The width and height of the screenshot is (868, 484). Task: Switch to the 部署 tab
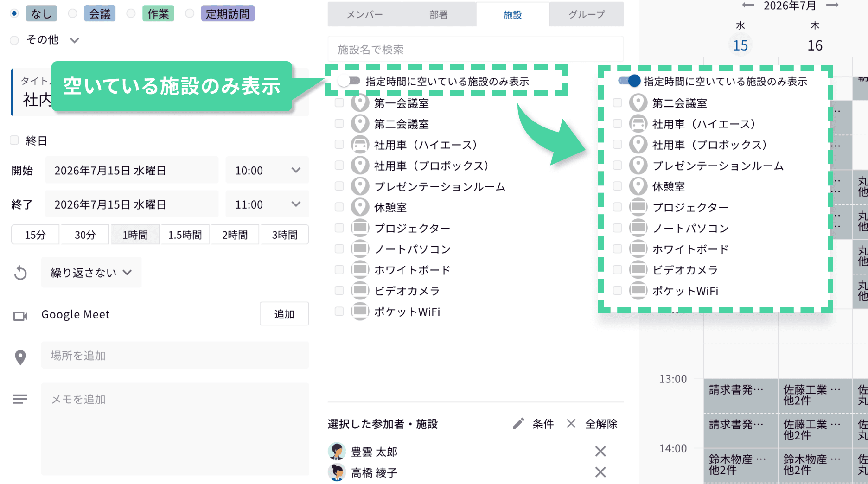pyautogui.click(x=439, y=14)
